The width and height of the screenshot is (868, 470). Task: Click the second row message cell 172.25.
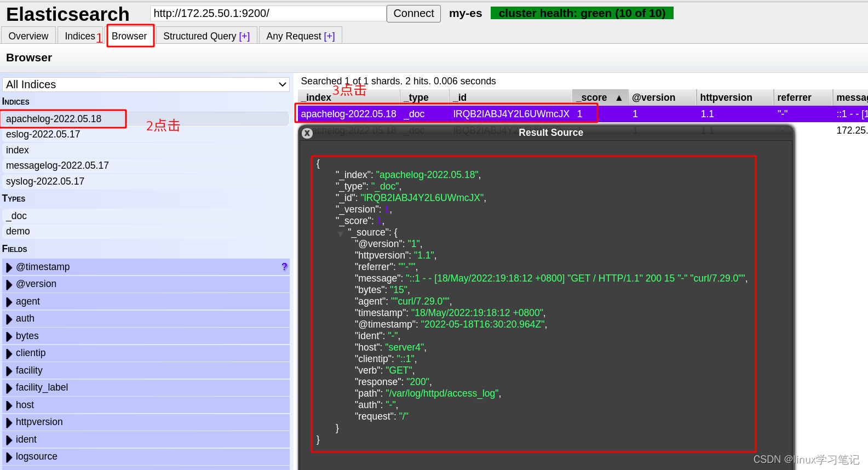(852, 130)
